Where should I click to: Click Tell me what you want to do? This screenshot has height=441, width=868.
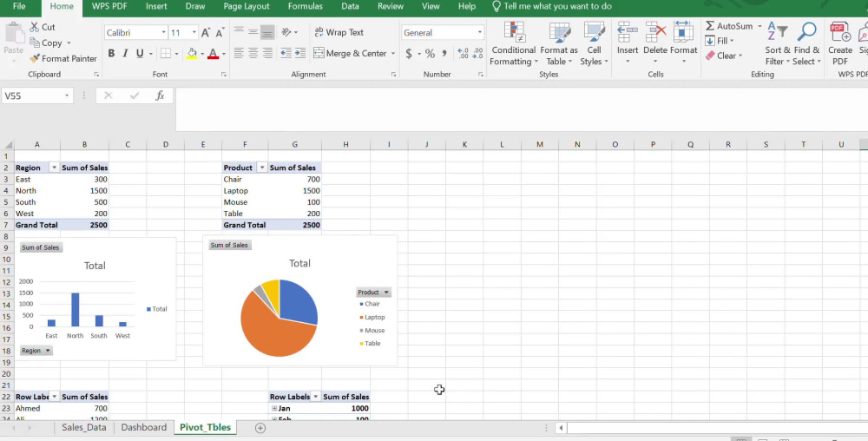point(552,7)
